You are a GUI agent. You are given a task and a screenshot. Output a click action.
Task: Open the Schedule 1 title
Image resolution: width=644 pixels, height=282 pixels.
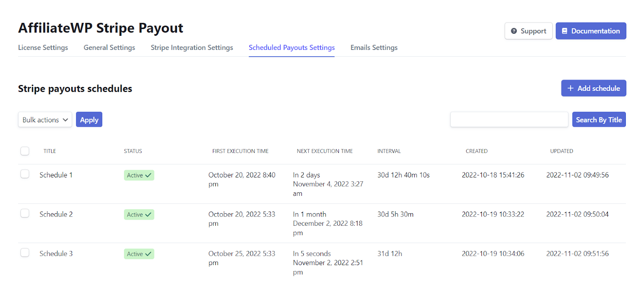click(x=56, y=175)
